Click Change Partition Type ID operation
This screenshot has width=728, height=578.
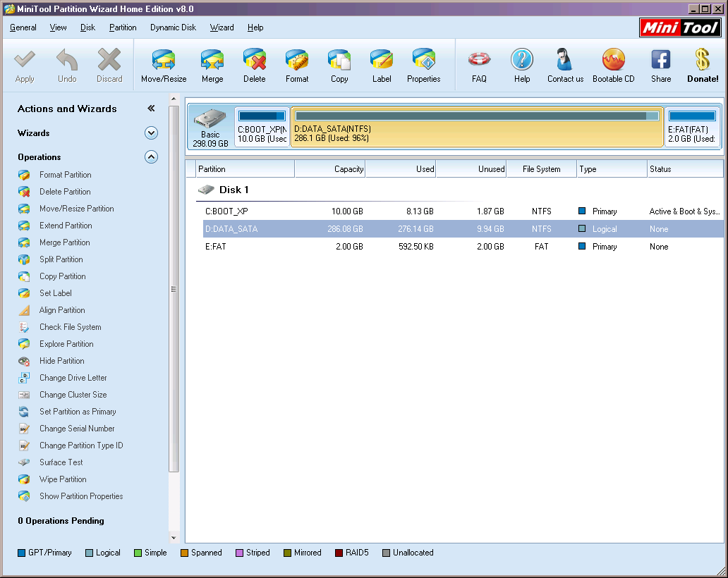point(81,445)
